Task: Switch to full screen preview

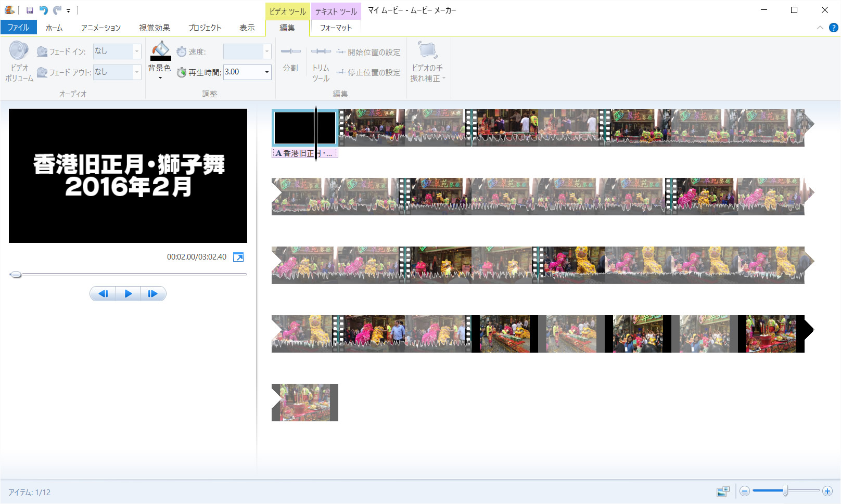Action: [238, 257]
